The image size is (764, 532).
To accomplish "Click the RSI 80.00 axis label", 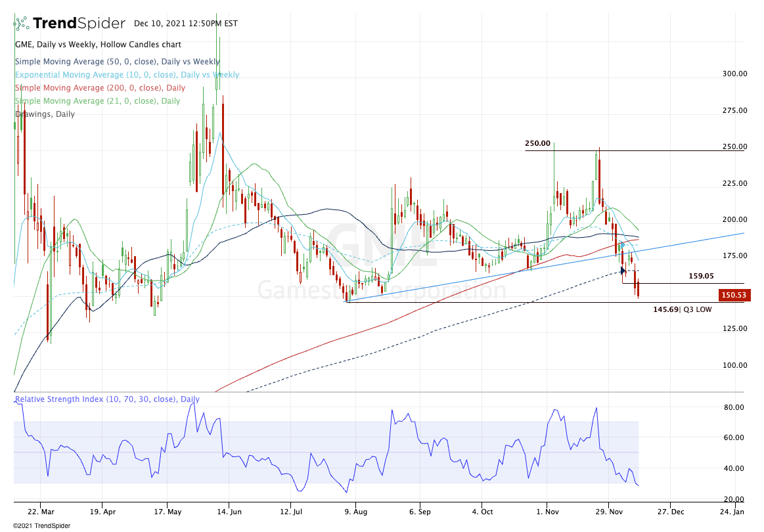I will [x=734, y=407].
